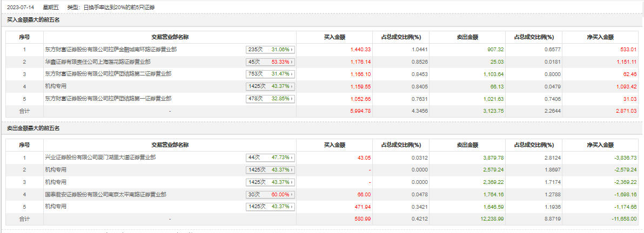
Task: Open the 30次 60.00% stats badge
Action: pos(271,194)
